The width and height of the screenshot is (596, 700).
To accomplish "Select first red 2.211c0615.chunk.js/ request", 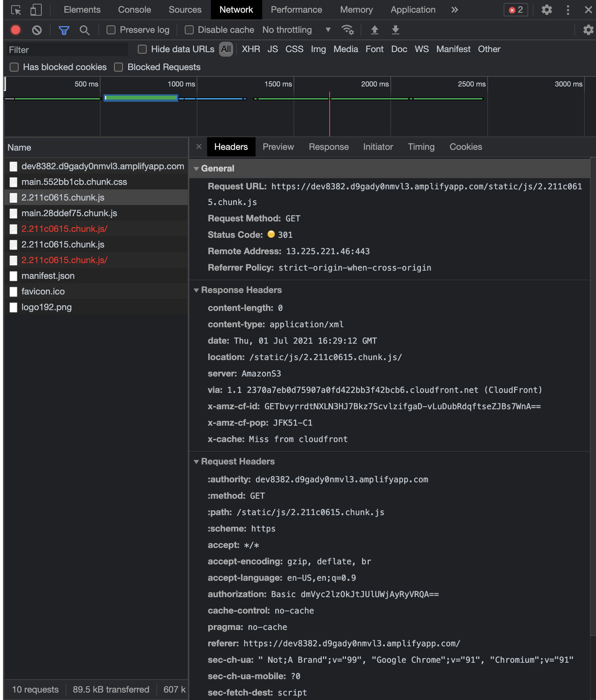I will 96,229.
